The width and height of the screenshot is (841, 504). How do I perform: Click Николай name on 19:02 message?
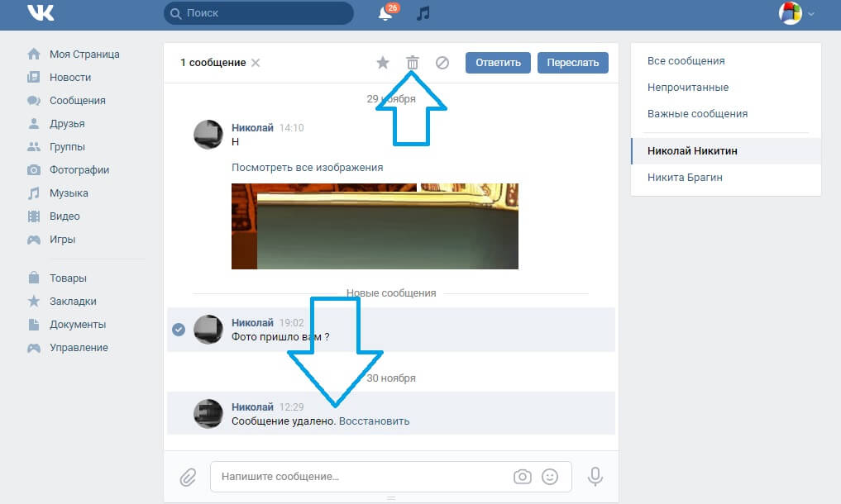[x=252, y=322]
